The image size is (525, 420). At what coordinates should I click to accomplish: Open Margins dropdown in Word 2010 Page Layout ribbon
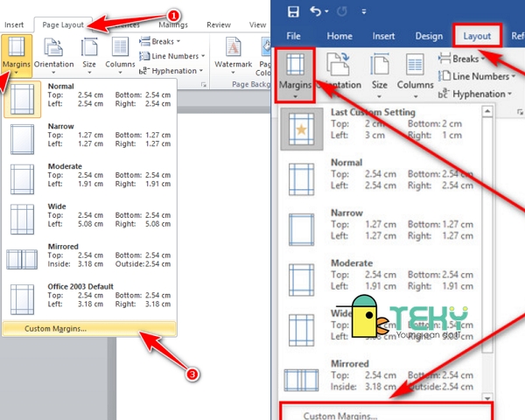click(x=17, y=56)
